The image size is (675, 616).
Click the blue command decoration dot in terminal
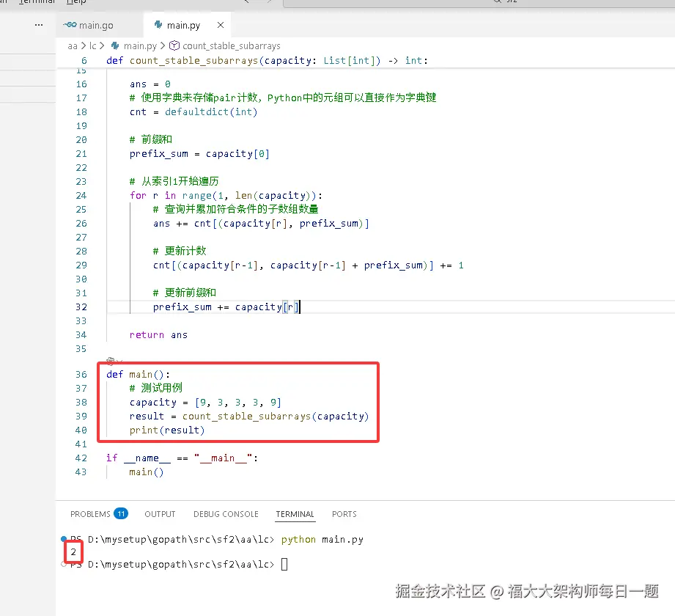(64, 539)
